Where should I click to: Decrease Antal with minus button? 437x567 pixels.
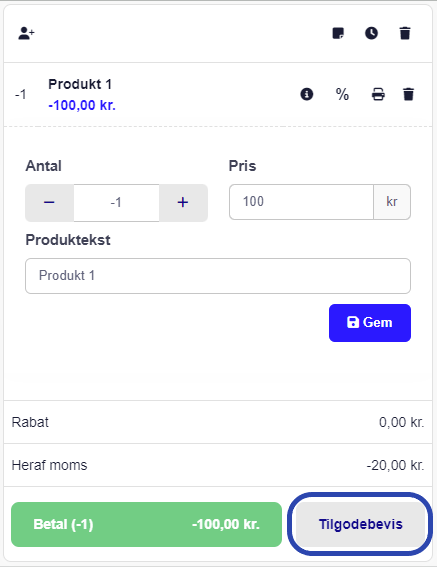(x=50, y=202)
